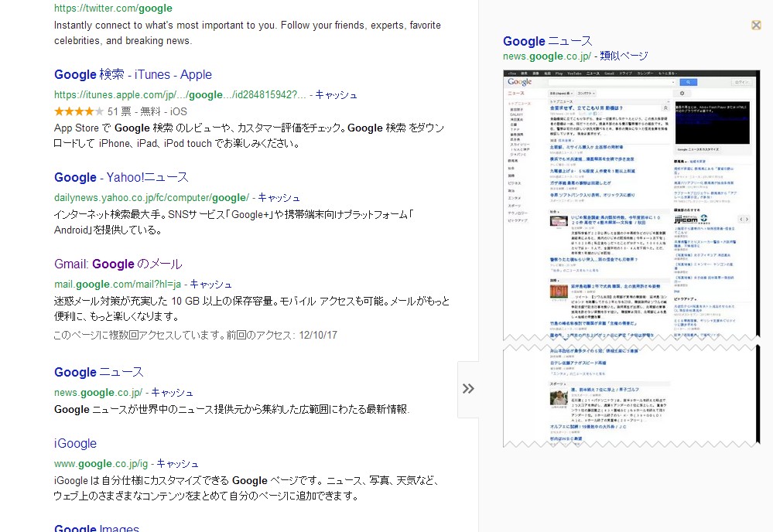773x532 pixels.
Task: Open the iGoogle search result
Action: click(x=75, y=443)
